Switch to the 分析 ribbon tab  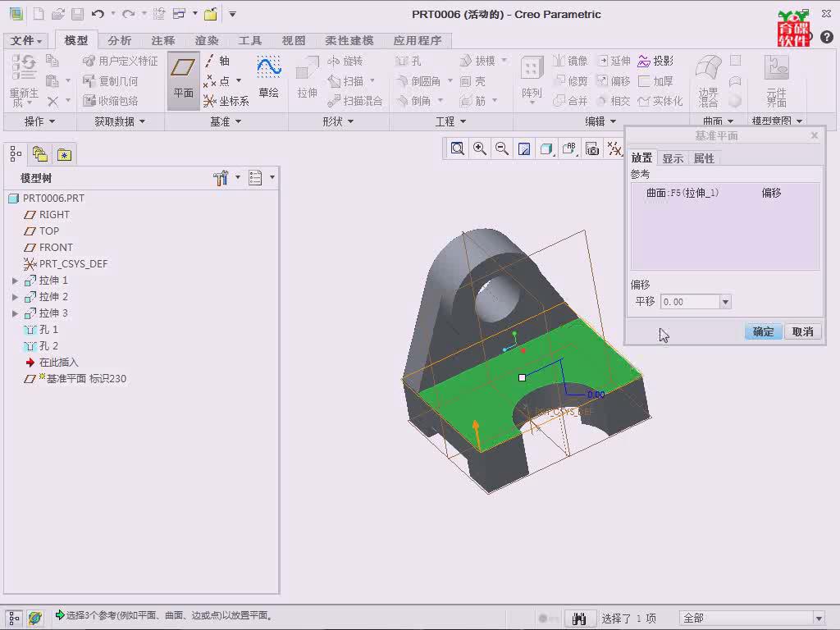click(x=120, y=41)
